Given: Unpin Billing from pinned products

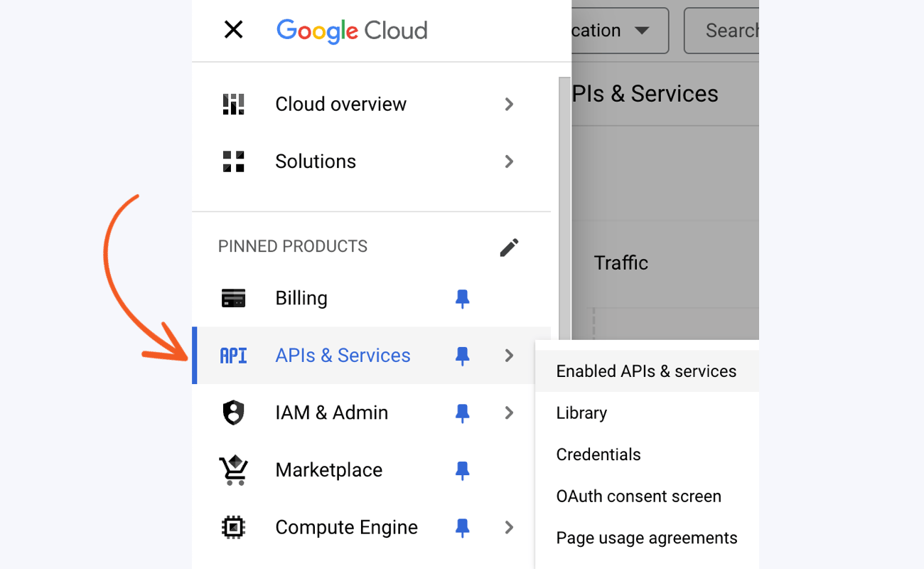Looking at the screenshot, I should click(462, 299).
